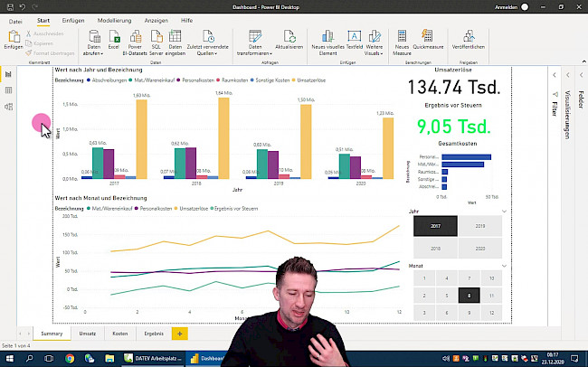Open the Umsatz report page
Image resolution: width=588 pixels, height=367 pixels.
tap(88, 334)
